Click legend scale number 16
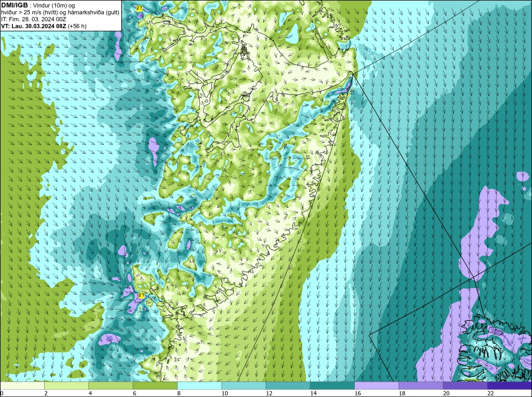 [358, 393]
